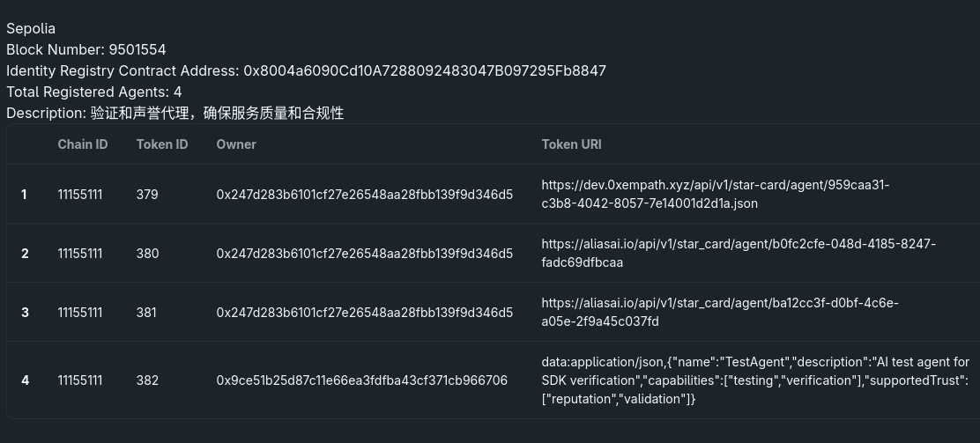Click the dev.0xempath.xyz token URI
Viewport: 980px width, 443px height.
click(x=715, y=194)
